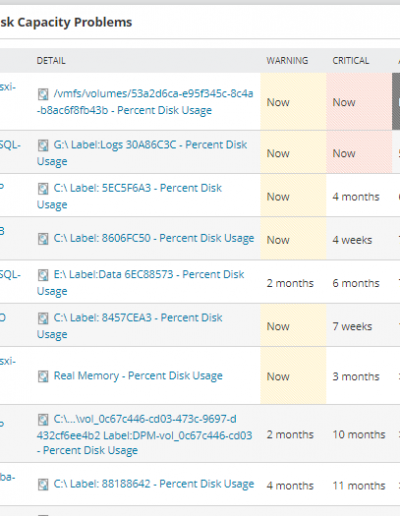Click the disk icon next to G:\ Label:Logs
Image resolution: width=400 pixels, height=516 pixels.
(x=43, y=145)
